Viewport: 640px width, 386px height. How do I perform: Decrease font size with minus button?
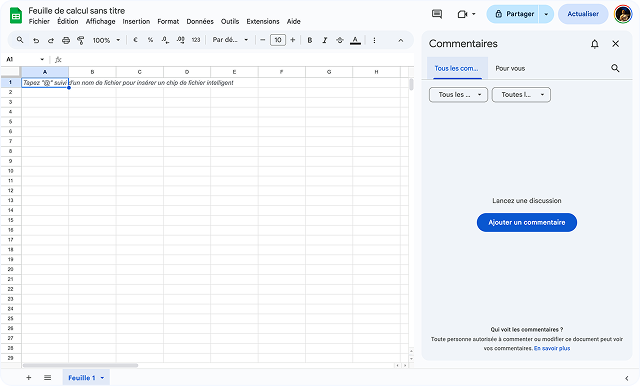[263, 40]
